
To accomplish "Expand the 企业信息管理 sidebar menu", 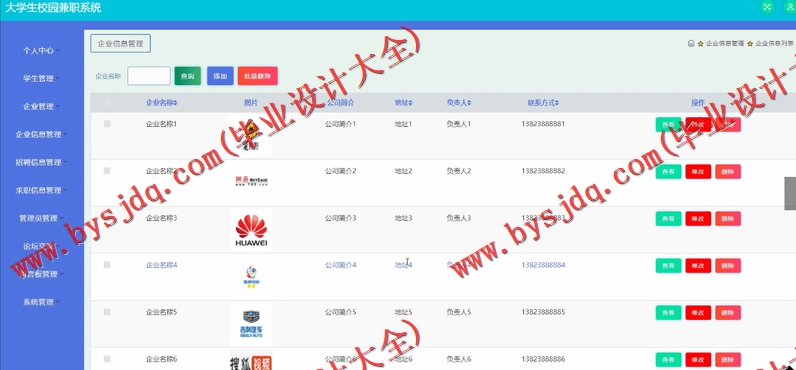I will [41, 134].
